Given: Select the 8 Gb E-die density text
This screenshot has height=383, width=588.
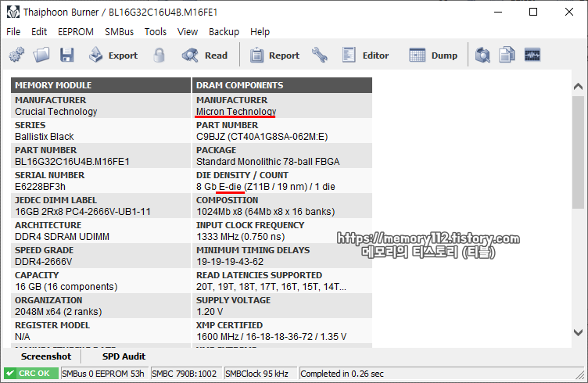Looking at the screenshot, I should [x=266, y=187].
